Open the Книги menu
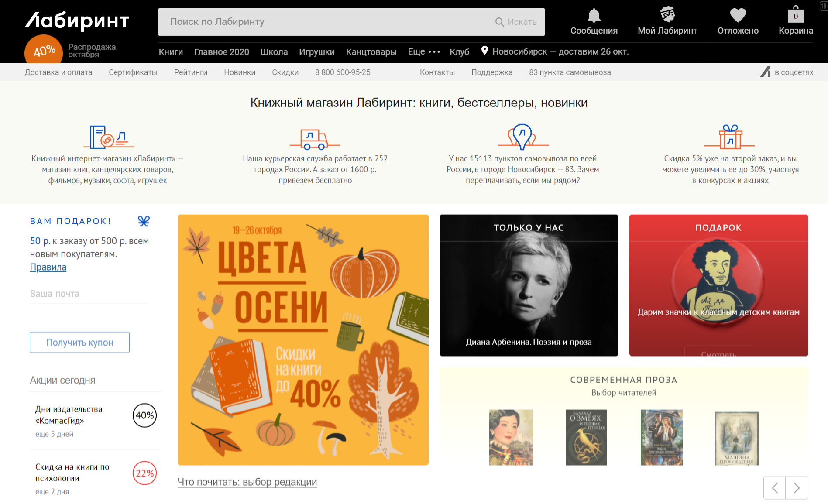The image size is (828, 504). [x=171, y=52]
